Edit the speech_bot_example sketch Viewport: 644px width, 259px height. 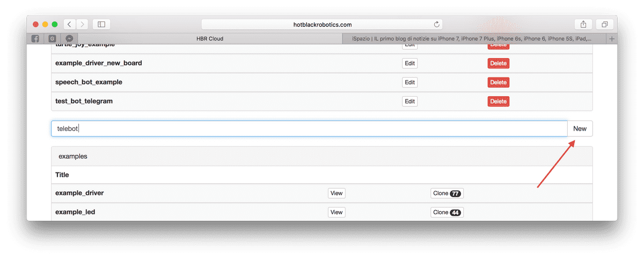pos(409,82)
